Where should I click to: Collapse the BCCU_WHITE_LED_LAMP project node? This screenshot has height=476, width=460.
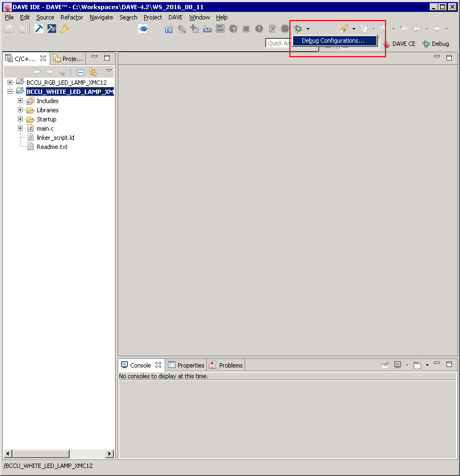tap(10, 91)
